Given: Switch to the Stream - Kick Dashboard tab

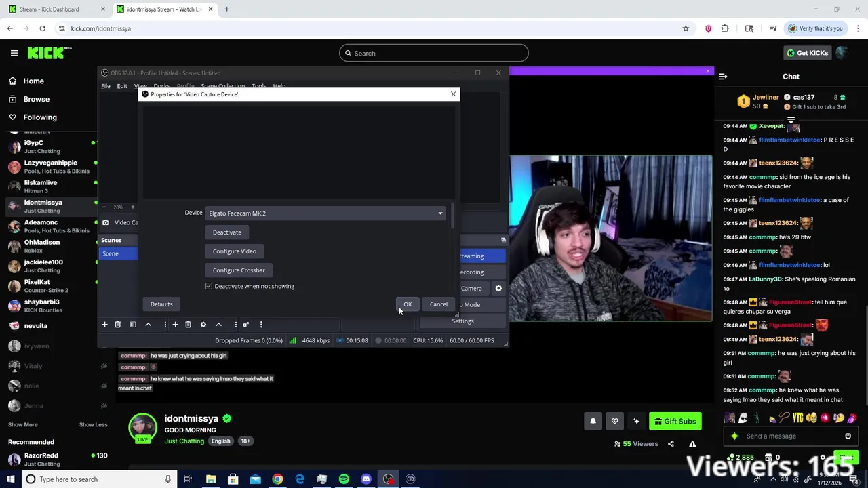Looking at the screenshot, I should click(57, 9).
